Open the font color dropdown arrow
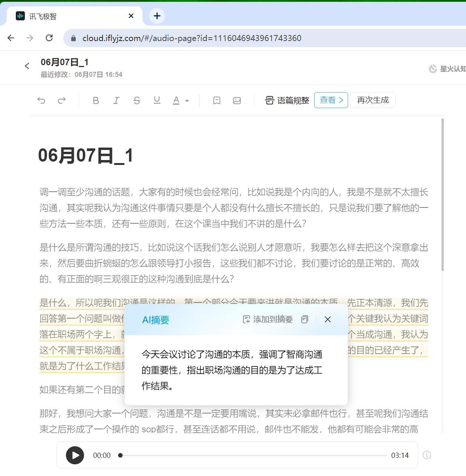This screenshot has width=466, height=476. [x=186, y=101]
